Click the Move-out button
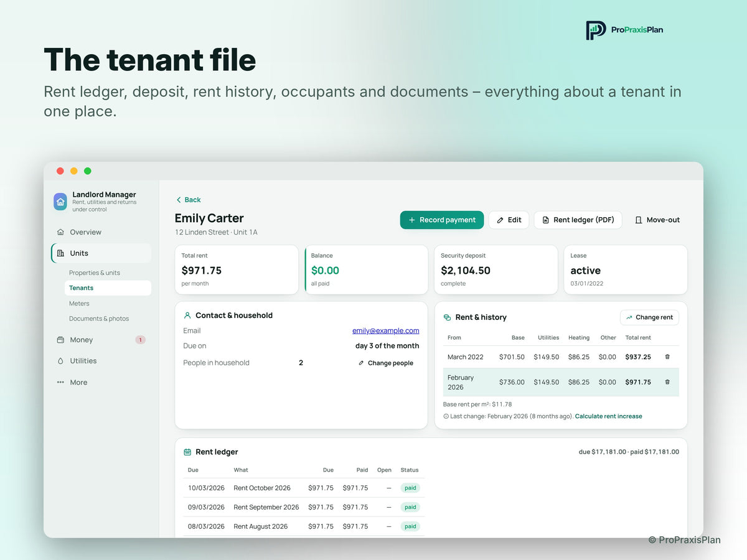The image size is (747, 560). click(657, 220)
